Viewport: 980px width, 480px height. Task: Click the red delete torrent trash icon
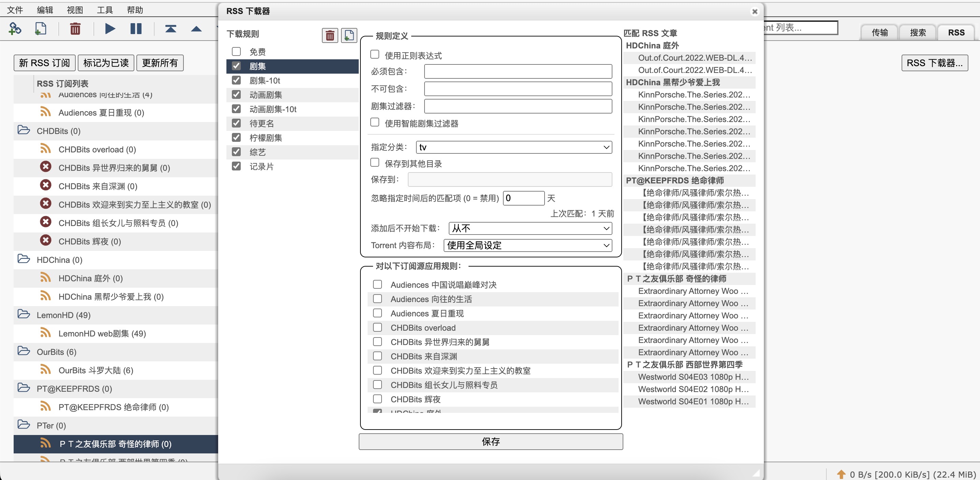[x=75, y=29]
